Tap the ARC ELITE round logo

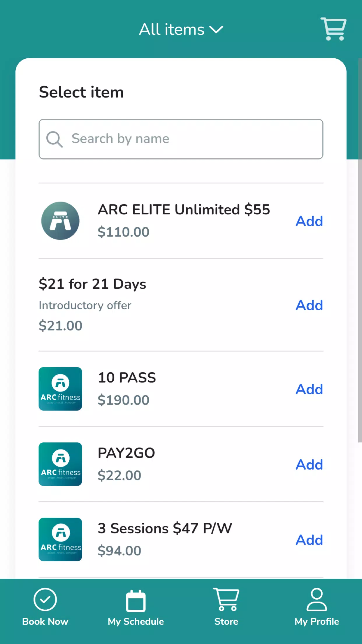pos(60,221)
